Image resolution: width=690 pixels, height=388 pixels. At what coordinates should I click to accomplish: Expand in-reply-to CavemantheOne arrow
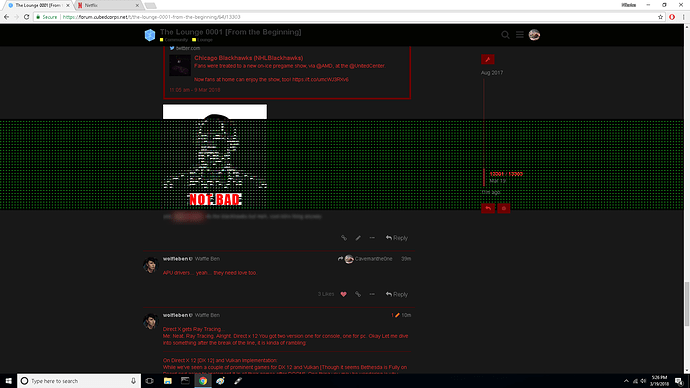click(340, 259)
